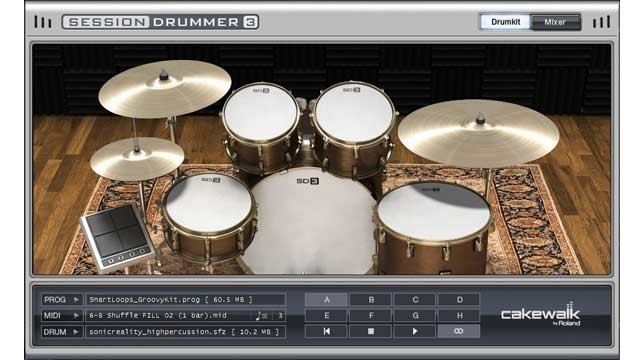Toggle the loop playback button
The image size is (640, 360).
point(458,331)
